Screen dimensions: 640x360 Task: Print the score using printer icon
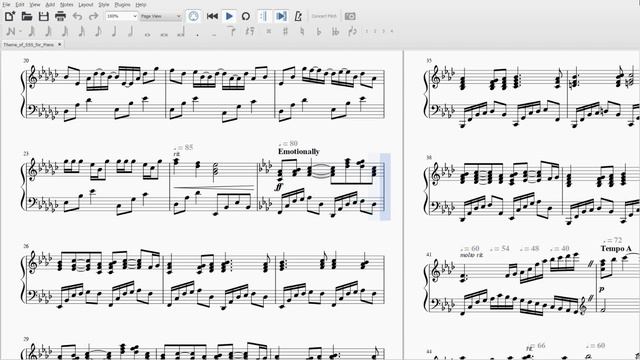pos(60,16)
